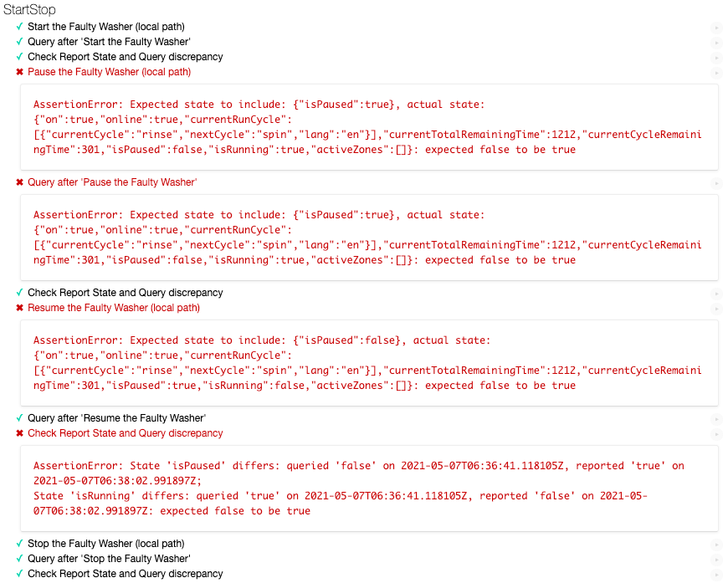The height and width of the screenshot is (583, 728).
Task: Expand "Query after 'Resume the Faulty Washer'" test
Action: tap(116, 418)
